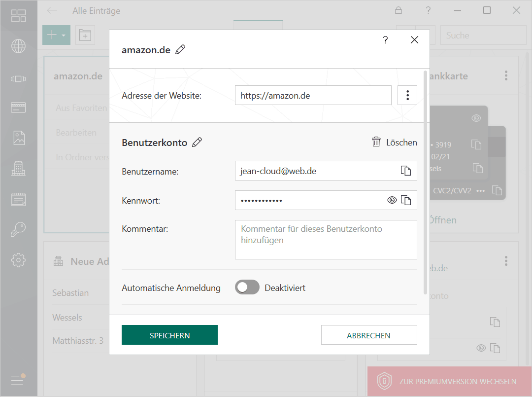Click the SPEICHERN button
This screenshot has height=397, width=532.
[x=169, y=335]
